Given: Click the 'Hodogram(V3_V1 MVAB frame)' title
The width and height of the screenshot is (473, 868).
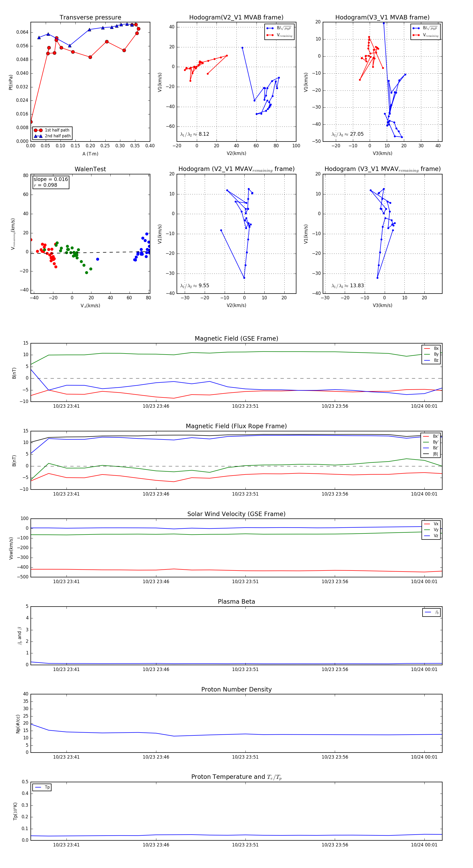Looking at the screenshot, I should (x=382, y=18).
